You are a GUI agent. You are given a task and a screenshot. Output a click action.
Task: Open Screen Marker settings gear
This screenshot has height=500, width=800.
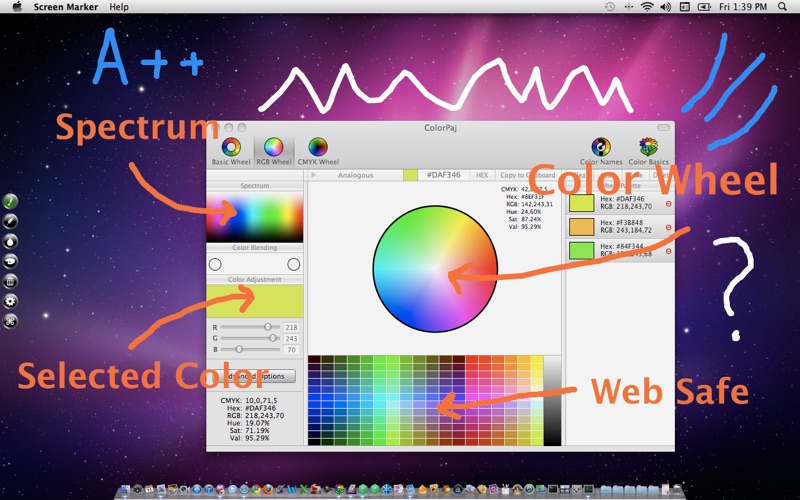pyautogui.click(x=10, y=301)
